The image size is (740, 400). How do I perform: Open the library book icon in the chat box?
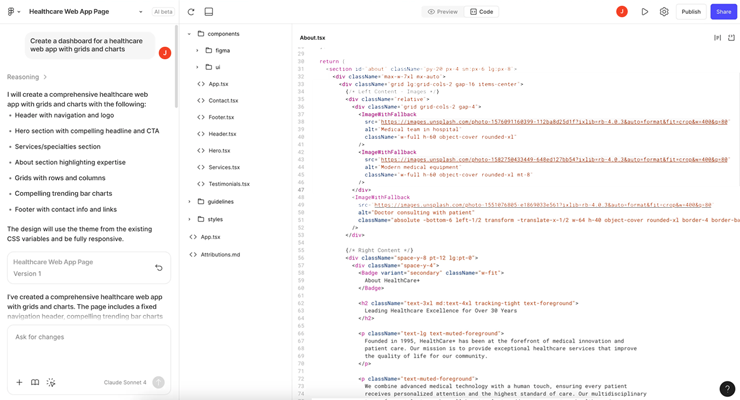click(x=35, y=382)
